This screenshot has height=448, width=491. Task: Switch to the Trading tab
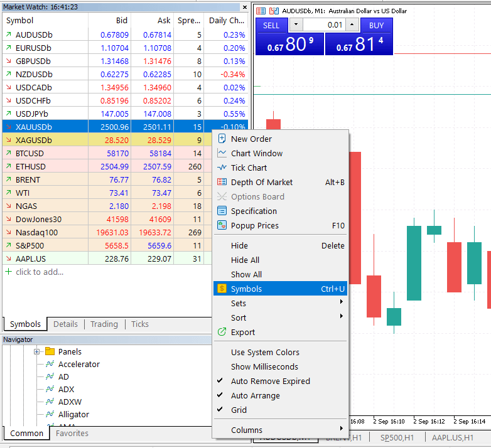pyautogui.click(x=104, y=324)
